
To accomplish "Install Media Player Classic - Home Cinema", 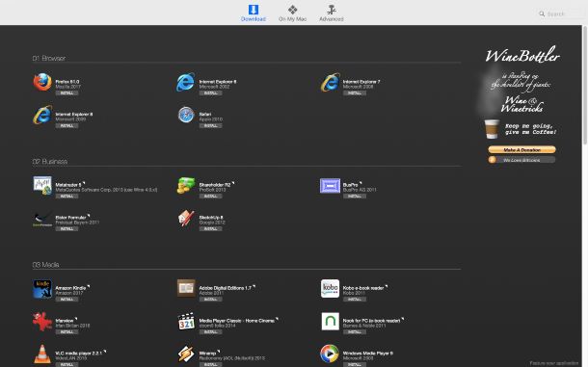I will (x=210, y=331).
